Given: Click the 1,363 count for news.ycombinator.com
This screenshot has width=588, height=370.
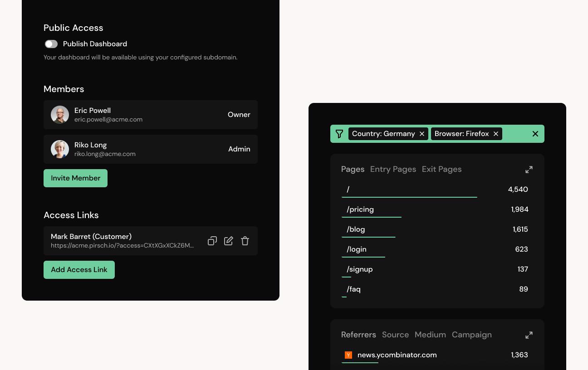Looking at the screenshot, I should pyautogui.click(x=519, y=355).
